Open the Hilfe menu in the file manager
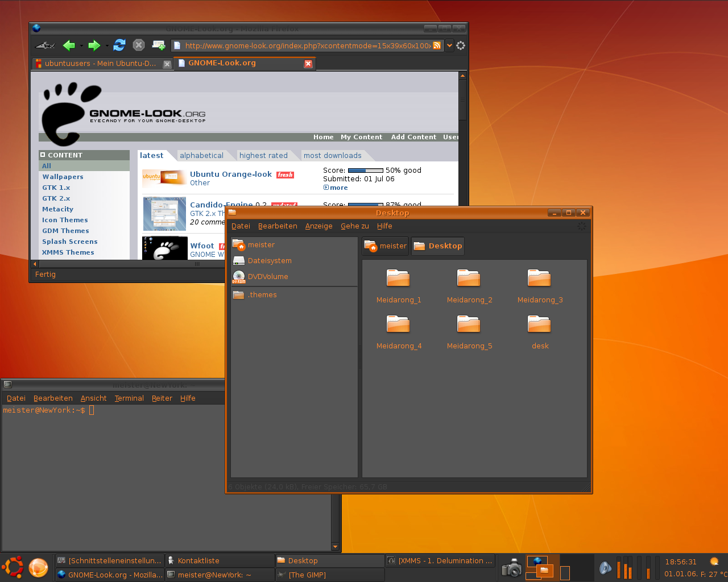The width and height of the screenshot is (728, 582). tap(384, 226)
